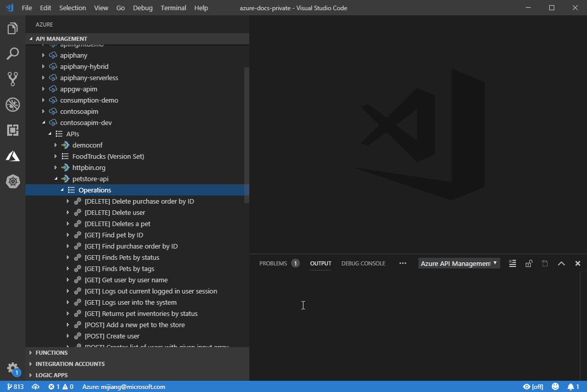587x392 pixels.
Task: Open the notifications bell
Action: click(x=573, y=387)
